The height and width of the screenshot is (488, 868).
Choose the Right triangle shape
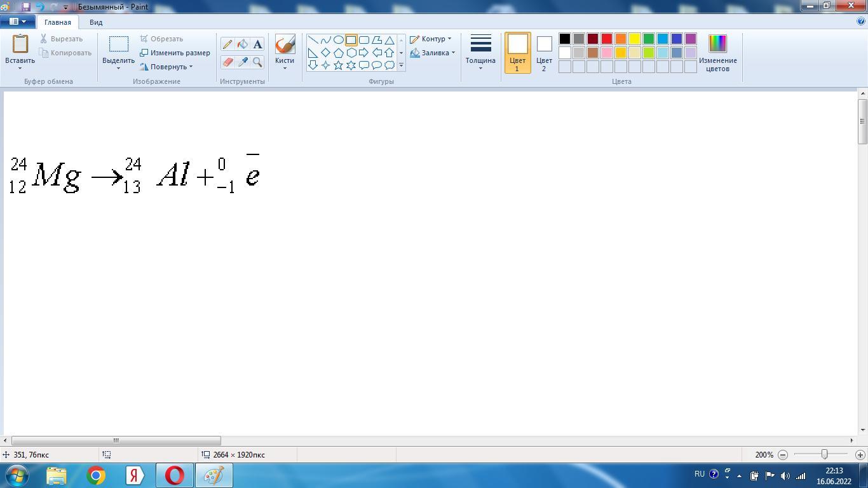(x=313, y=53)
